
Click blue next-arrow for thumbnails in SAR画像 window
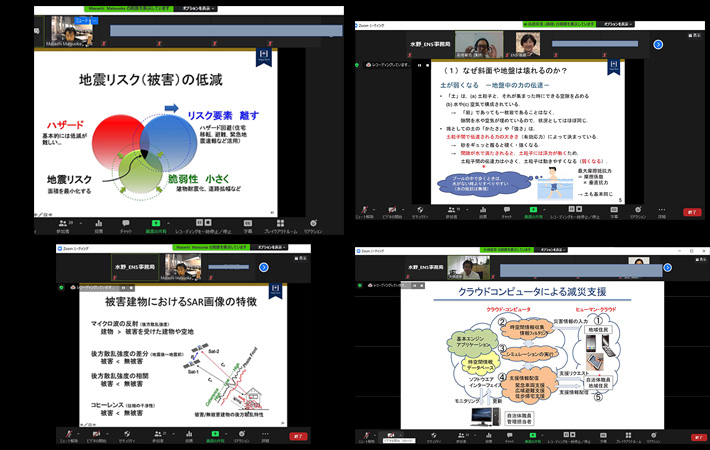[x=264, y=267]
